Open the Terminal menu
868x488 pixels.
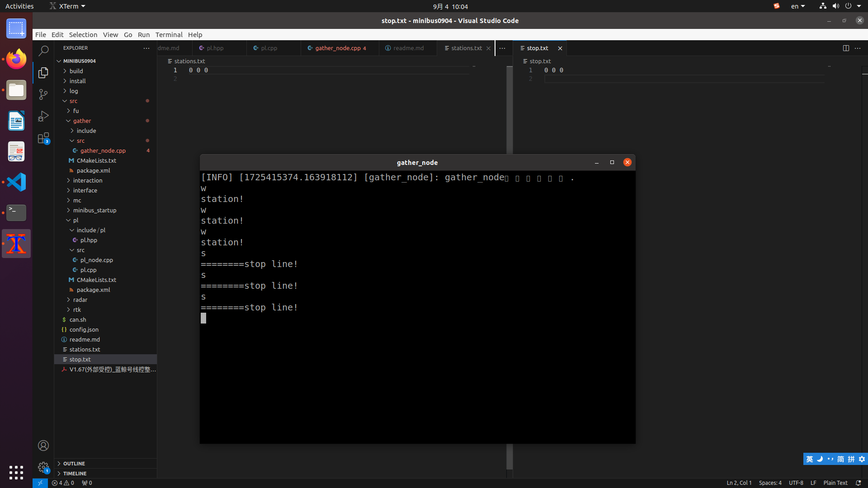(x=169, y=34)
